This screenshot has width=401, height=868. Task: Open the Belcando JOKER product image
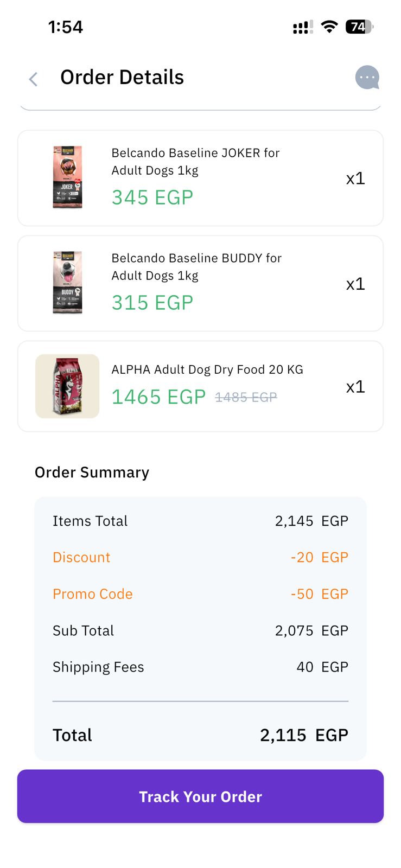coord(67,177)
